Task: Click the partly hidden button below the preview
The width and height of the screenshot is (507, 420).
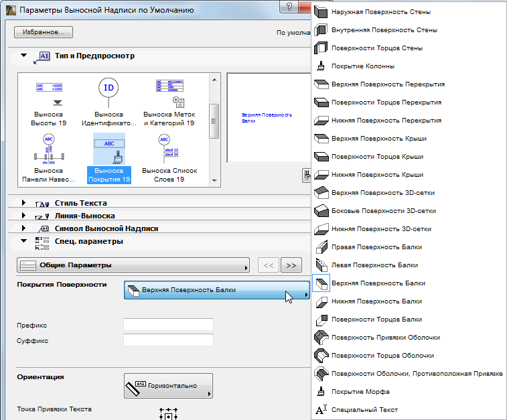Action: 307,176
